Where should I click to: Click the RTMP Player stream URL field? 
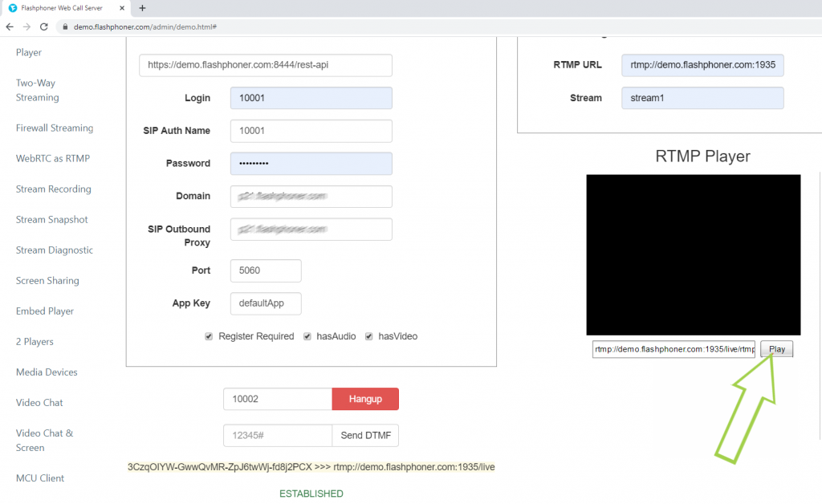tap(673, 349)
